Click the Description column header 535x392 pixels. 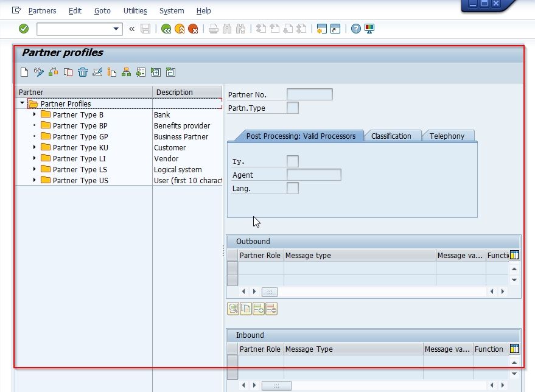tap(187, 92)
